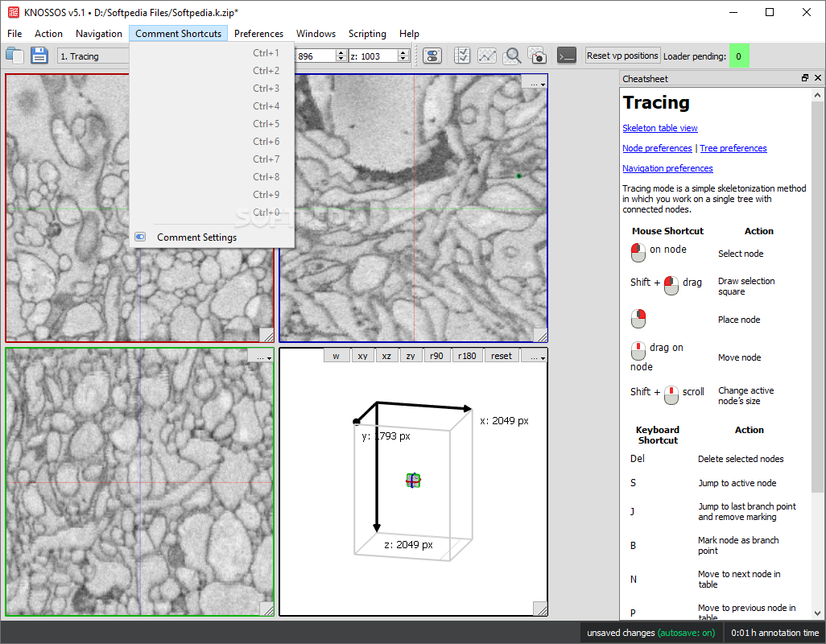Close the Comment Shortcuts menu

(179, 34)
